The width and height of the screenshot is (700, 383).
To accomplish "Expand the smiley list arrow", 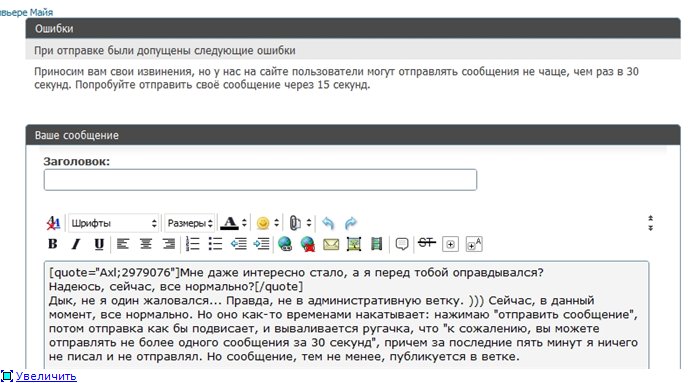I will (276, 223).
